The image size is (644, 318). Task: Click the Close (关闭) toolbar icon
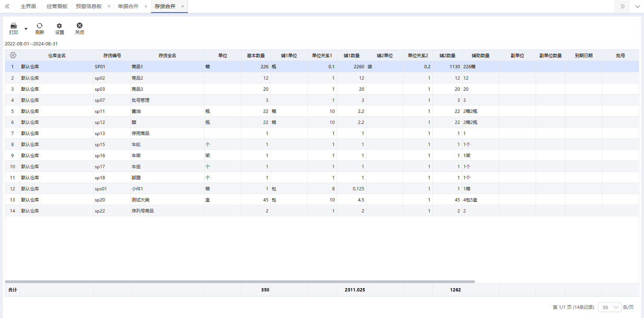80,28
